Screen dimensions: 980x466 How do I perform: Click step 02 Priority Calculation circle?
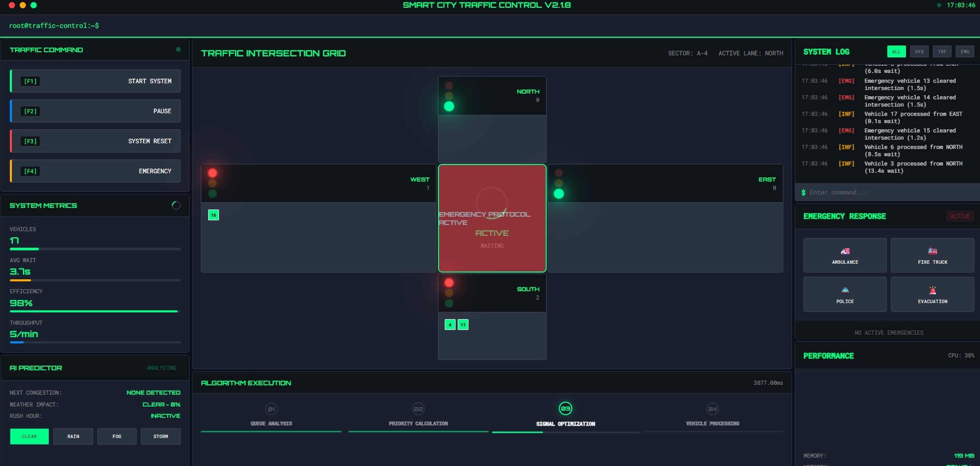tap(418, 409)
